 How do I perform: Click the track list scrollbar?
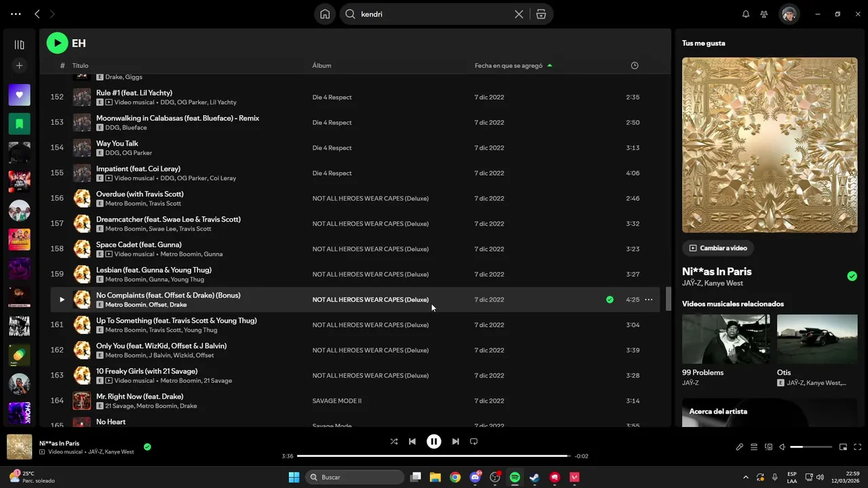click(x=667, y=299)
